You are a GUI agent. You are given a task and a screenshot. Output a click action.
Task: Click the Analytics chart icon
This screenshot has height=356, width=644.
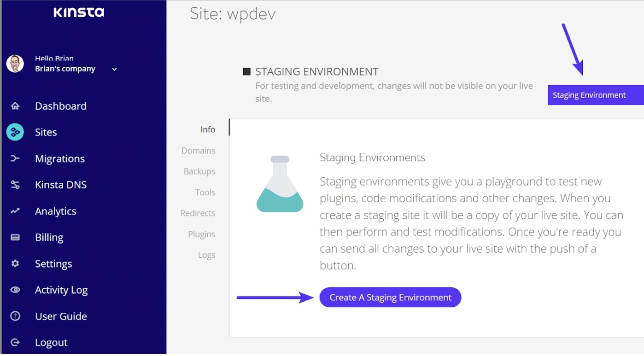click(x=15, y=211)
